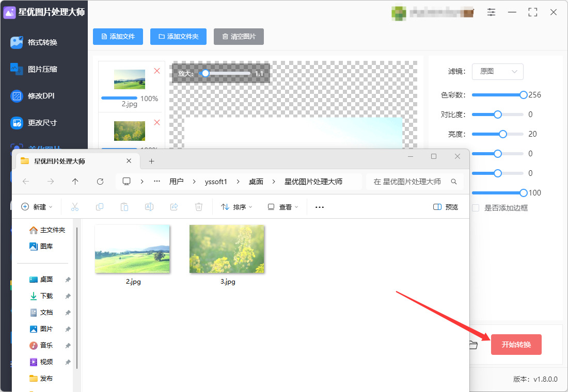The width and height of the screenshot is (568, 392).
Task: Click the 添加文件夹 button
Action: click(x=178, y=37)
